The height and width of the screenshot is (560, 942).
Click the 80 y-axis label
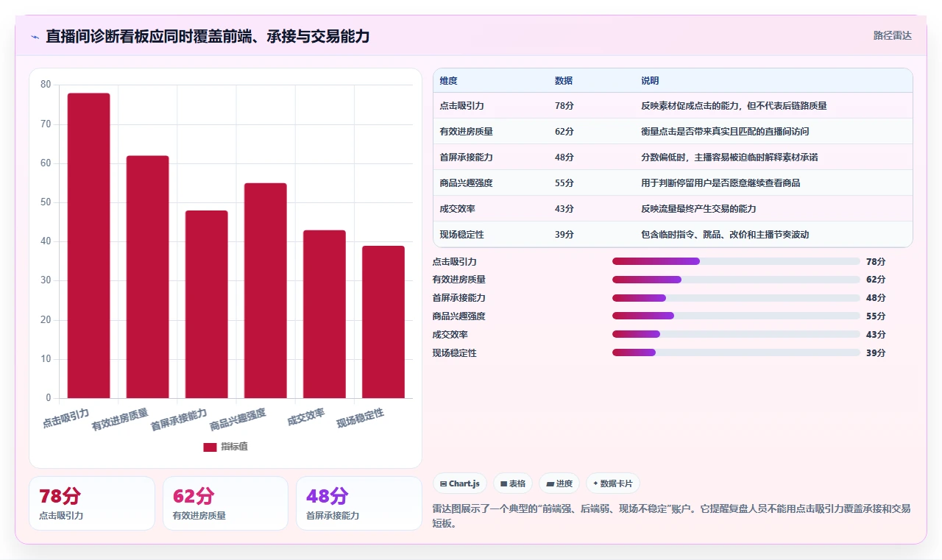(46, 85)
